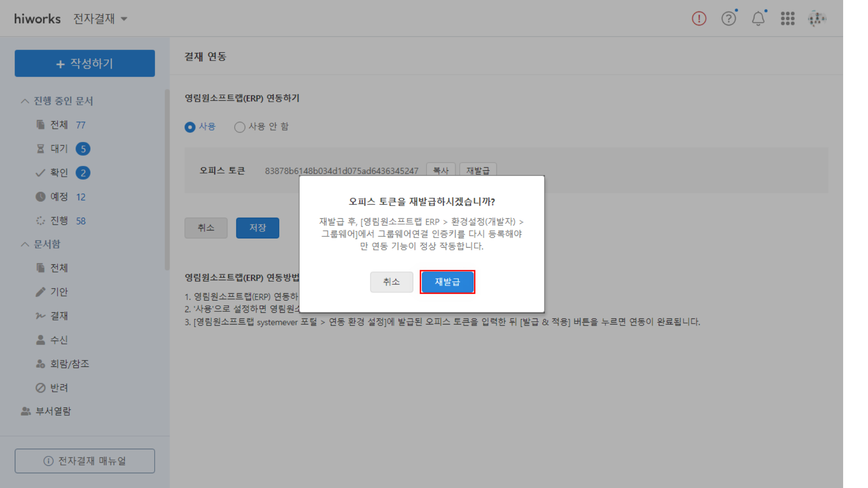Open the 전자결재 매뉴얼 button
The image size is (868, 488).
pos(85,461)
